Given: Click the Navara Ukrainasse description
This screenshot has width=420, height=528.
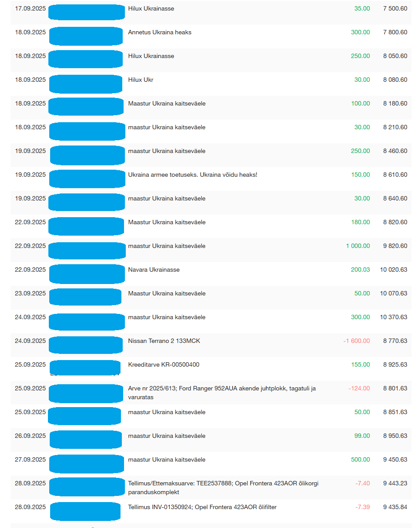Looking at the screenshot, I should pyautogui.click(x=153, y=269).
